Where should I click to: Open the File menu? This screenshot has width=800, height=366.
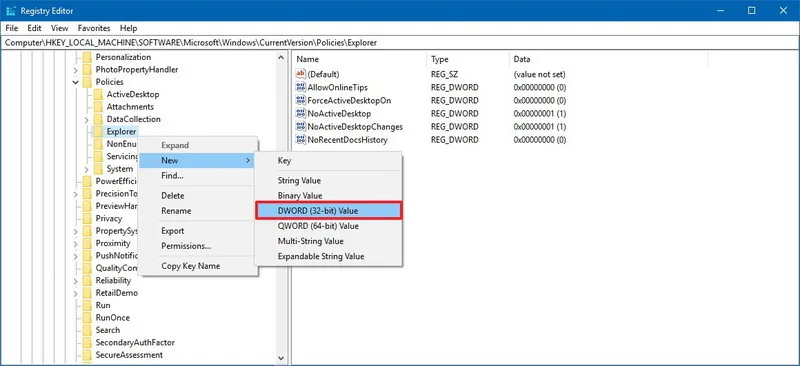[12, 28]
